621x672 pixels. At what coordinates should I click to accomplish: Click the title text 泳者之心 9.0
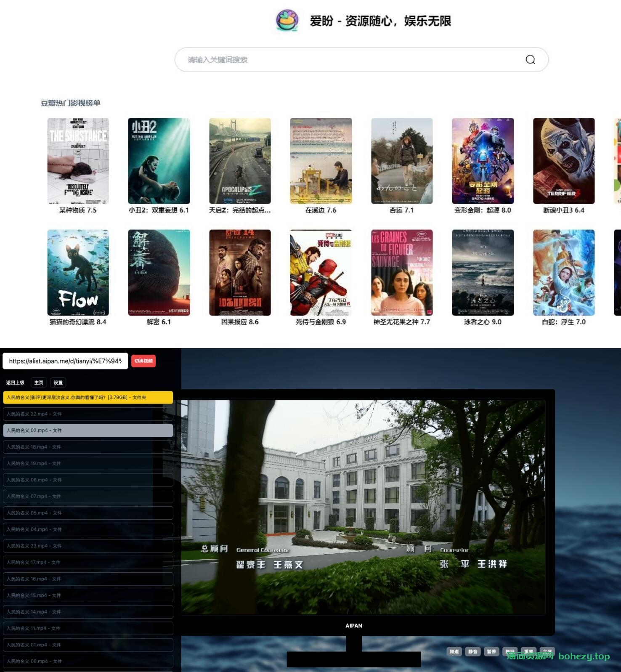point(483,321)
